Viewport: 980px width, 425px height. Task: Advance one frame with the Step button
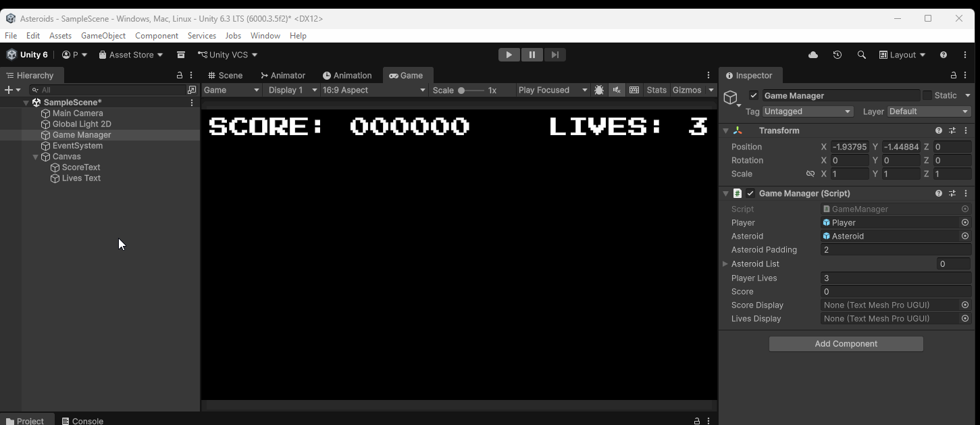point(555,55)
